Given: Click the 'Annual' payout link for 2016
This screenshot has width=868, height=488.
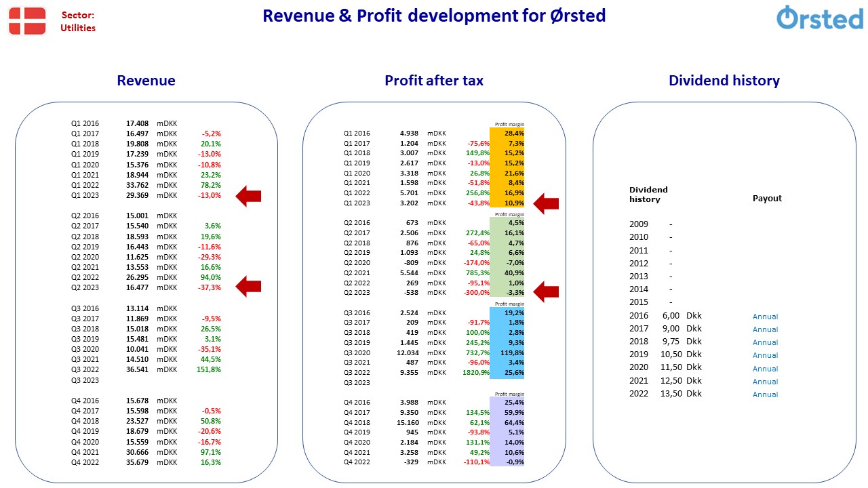Looking at the screenshot, I should click(x=765, y=317).
